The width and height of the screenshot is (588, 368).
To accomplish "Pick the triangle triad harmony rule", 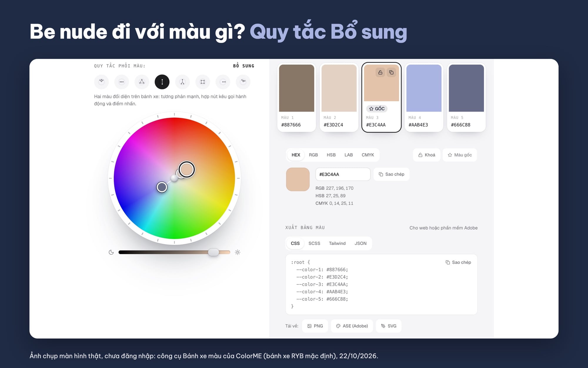I will [142, 82].
